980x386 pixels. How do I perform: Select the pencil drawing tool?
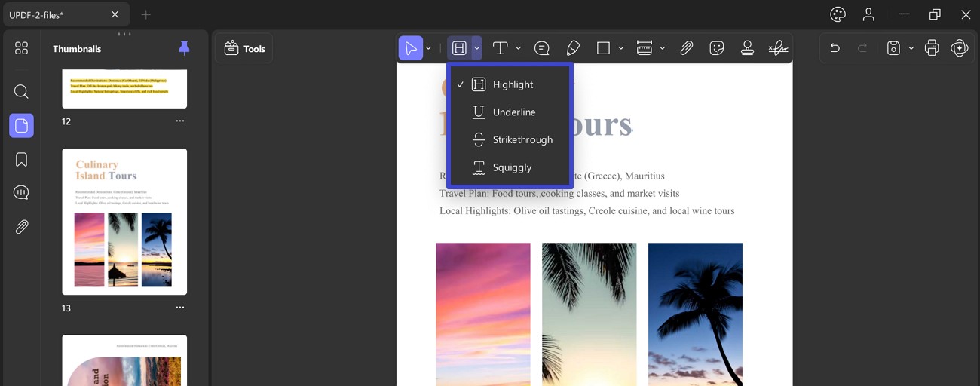click(x=573, y=48)
